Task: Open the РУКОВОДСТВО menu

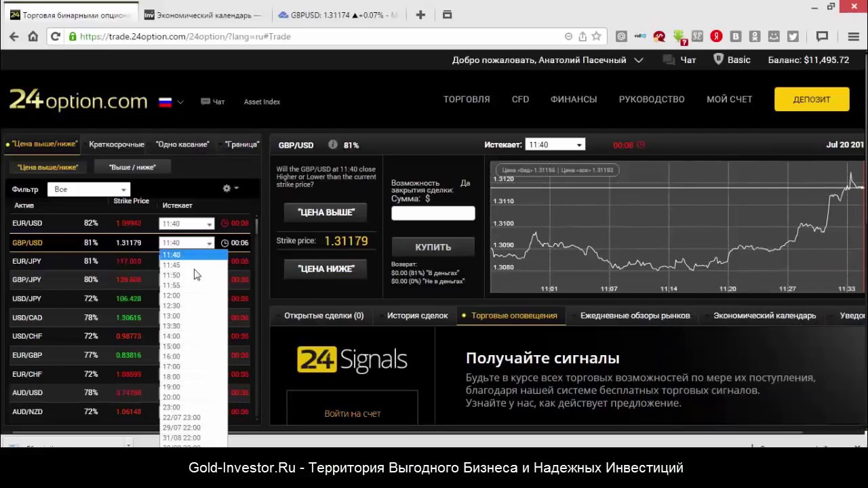Action: pos(652,99)
